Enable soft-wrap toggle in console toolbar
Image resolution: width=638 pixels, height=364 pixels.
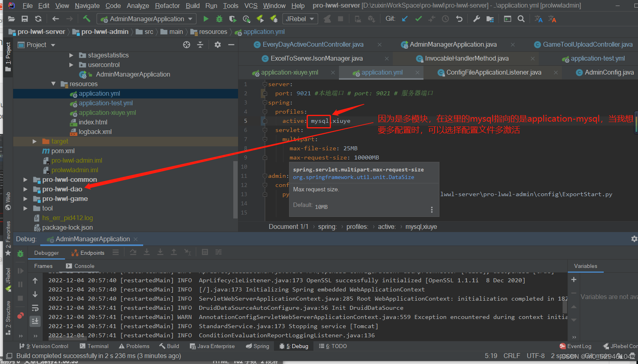[35, 308]
